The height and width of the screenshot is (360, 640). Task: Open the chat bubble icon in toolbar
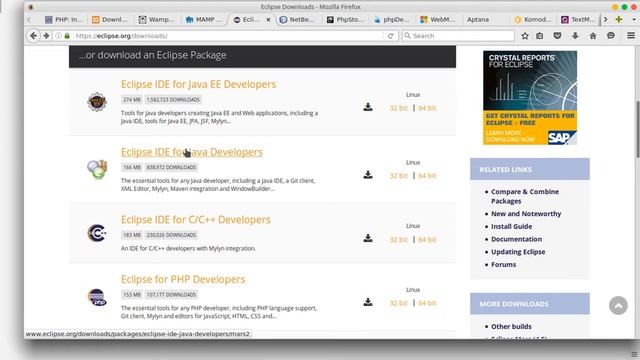pyautogui.click(x=611, y=36)
